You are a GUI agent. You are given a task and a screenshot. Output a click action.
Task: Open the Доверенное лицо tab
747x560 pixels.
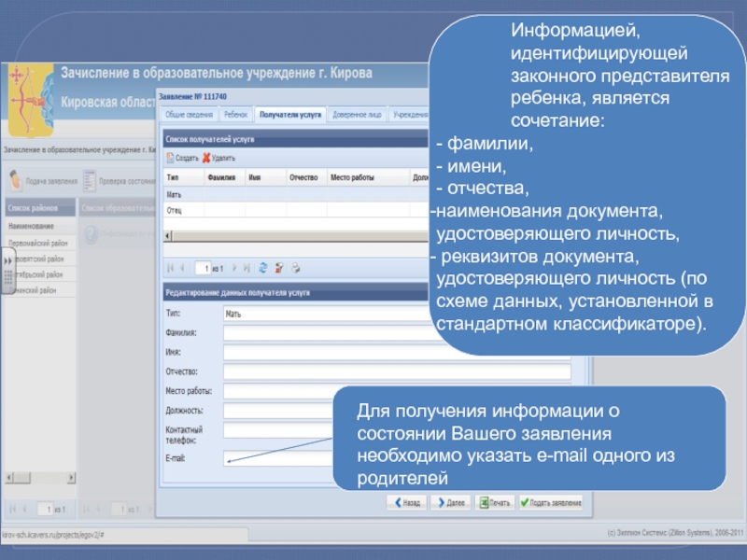[x=356, y=115]
